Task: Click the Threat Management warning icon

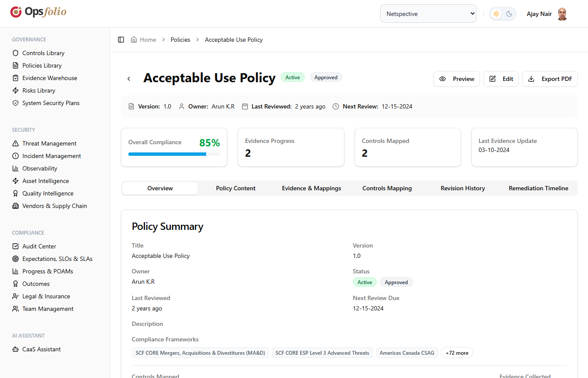Action: [15, 143]
